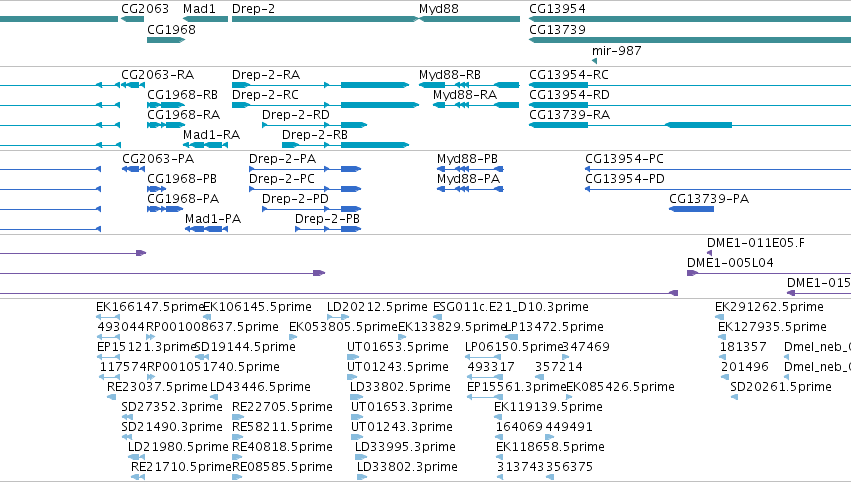Select the CG13954 gene label

click(557, 9)
